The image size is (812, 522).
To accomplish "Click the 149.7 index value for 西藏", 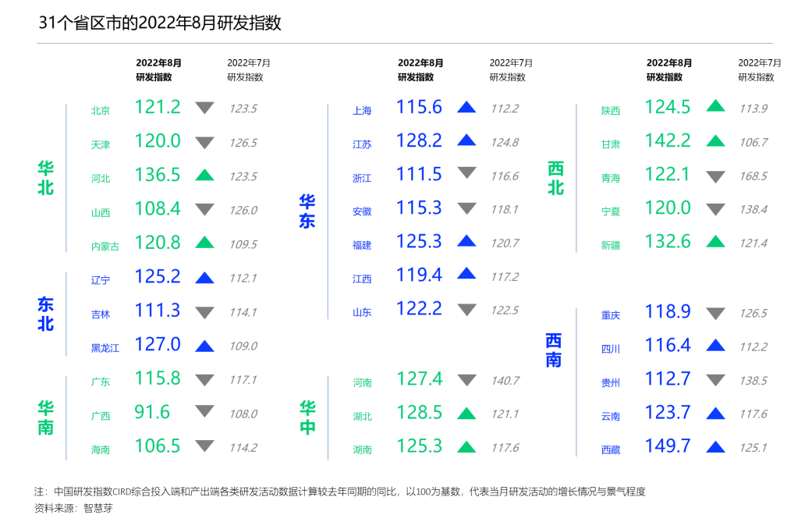I will [667, 446].
